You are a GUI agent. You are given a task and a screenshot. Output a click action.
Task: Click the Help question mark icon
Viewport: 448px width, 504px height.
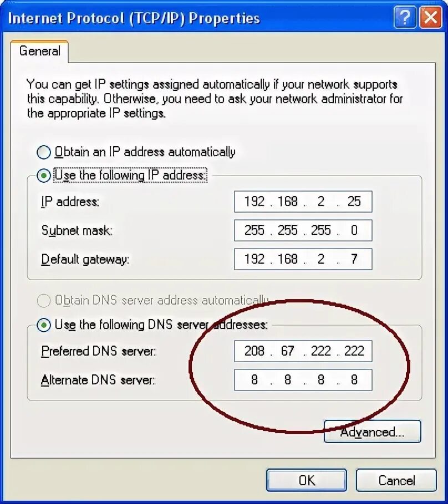(x=405, y=18)
